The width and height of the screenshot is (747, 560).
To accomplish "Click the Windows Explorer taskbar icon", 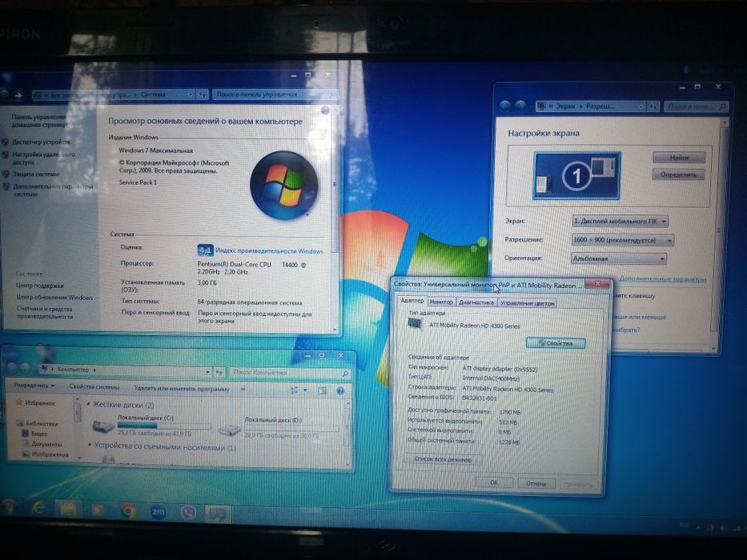I will (67, 510).
